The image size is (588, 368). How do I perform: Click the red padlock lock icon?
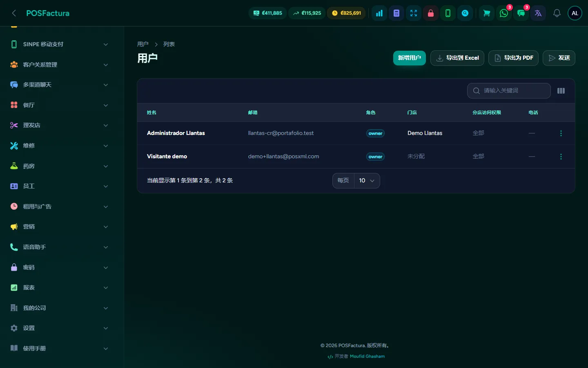(431, 13)
